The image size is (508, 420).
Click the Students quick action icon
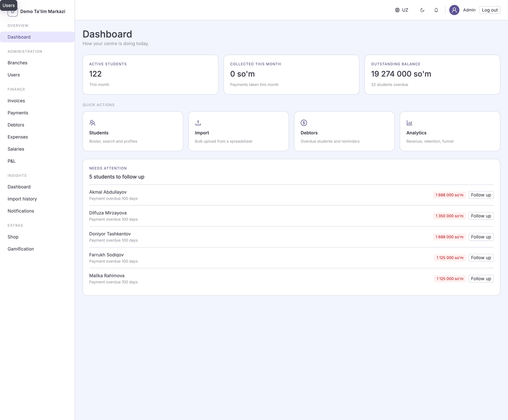[92, 123]
